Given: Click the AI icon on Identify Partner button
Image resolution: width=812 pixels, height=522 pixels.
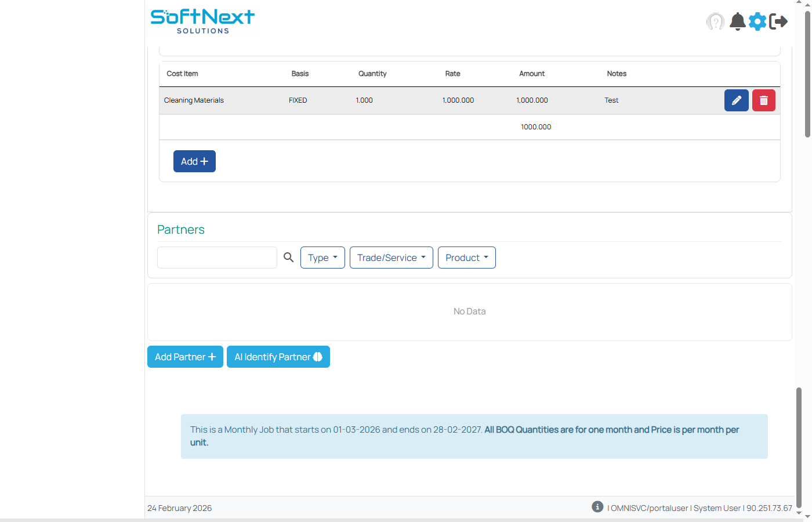Looking at the screenshot, I should point(317,357).
